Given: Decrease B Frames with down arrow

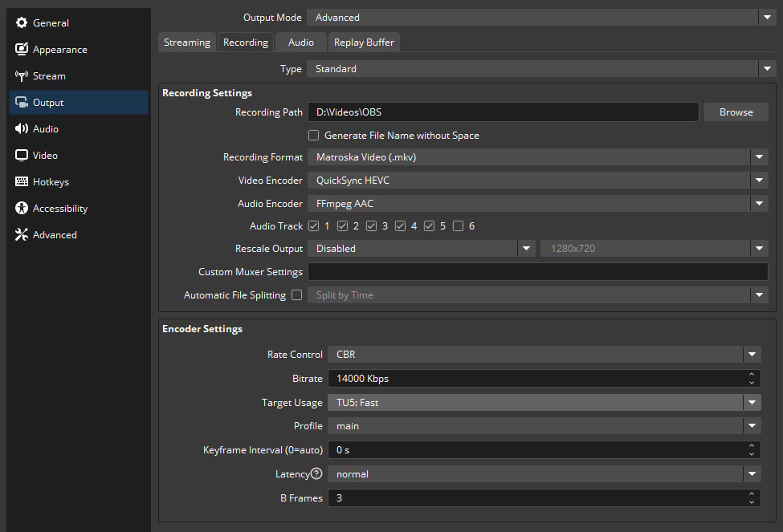Looking at the screenshot, I should tap(752, 502).
